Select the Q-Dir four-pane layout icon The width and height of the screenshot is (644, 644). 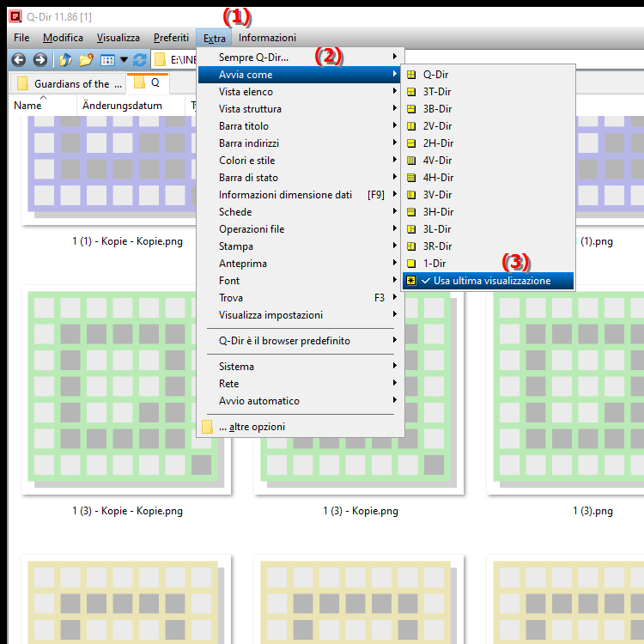coord(411,75)
